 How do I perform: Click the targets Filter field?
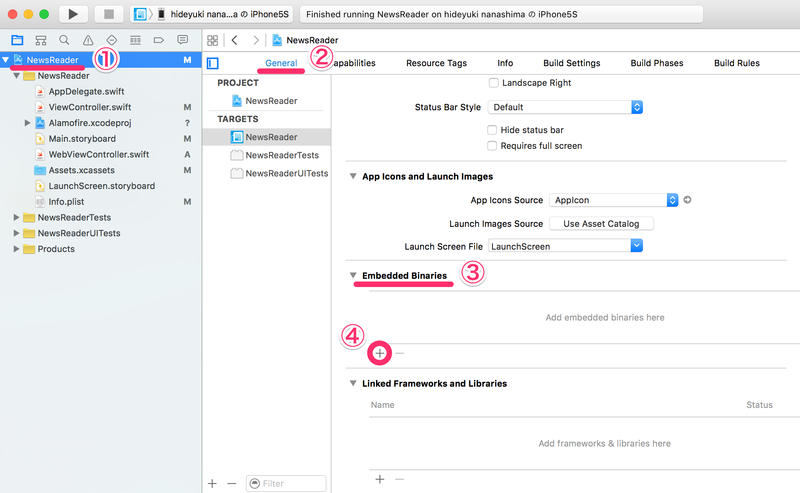pyautogui.click(x=286, y=483)
